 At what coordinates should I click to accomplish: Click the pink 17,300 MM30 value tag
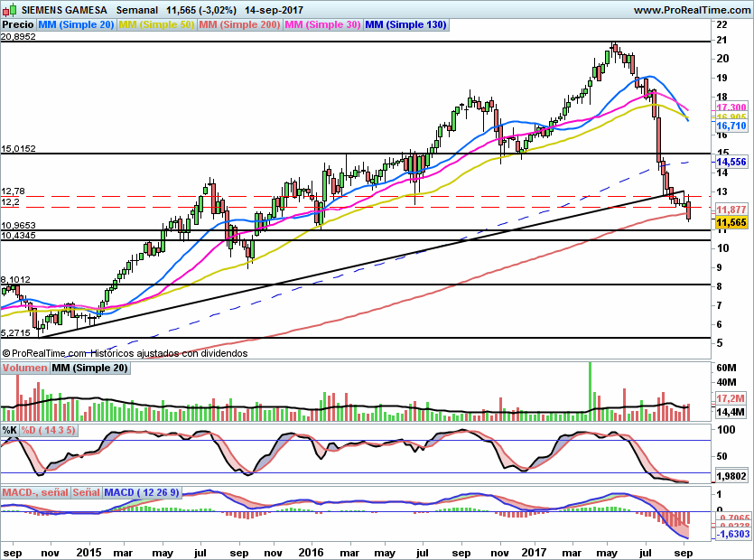pyautogui.click(x=731, y=107)
